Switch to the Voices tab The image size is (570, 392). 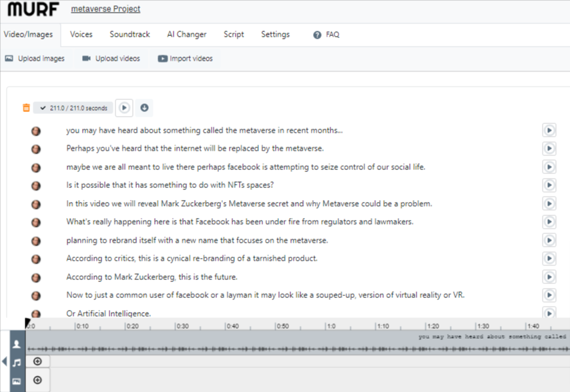click(81, 35)
